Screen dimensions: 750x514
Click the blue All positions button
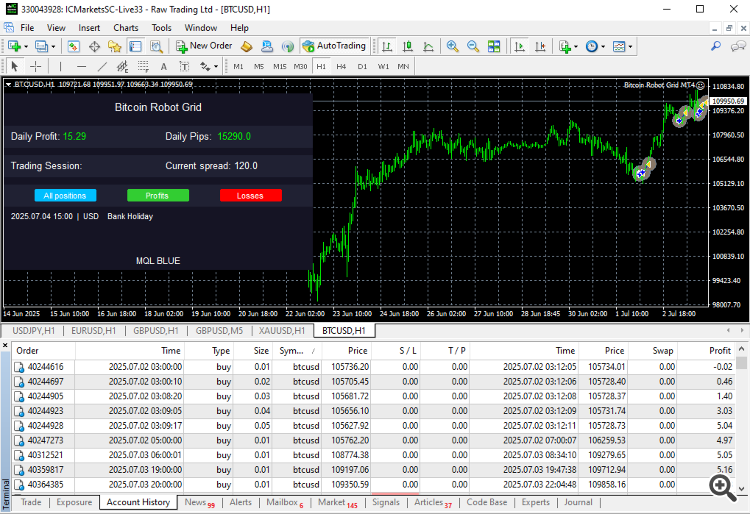tap(65, 196)
